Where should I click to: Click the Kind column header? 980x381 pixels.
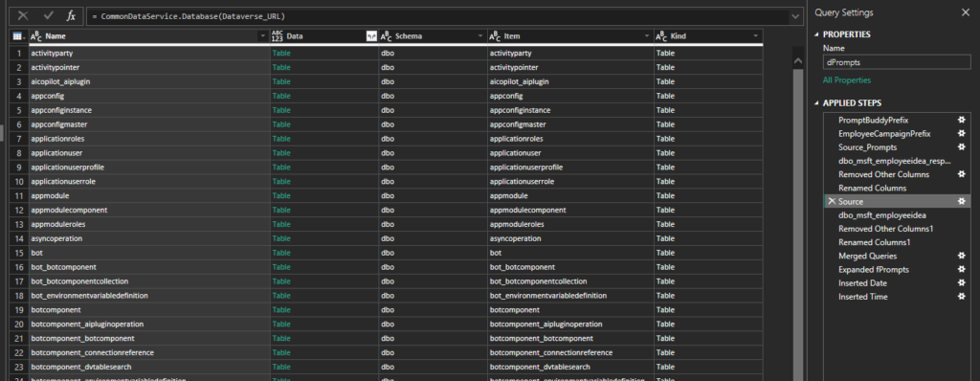point(708,36)
